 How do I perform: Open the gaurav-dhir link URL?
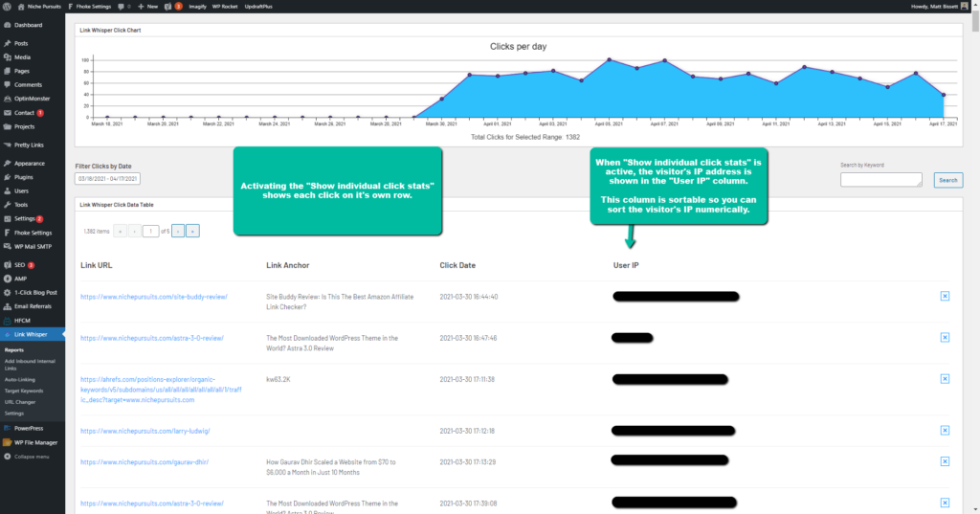point(145,462)
